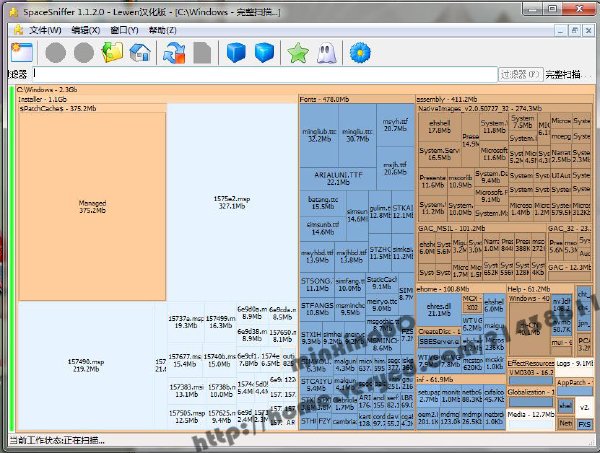Click the 157499.m 16.3Mb block
The width and height of the screenshot is (600, 453).
(220, 322)
